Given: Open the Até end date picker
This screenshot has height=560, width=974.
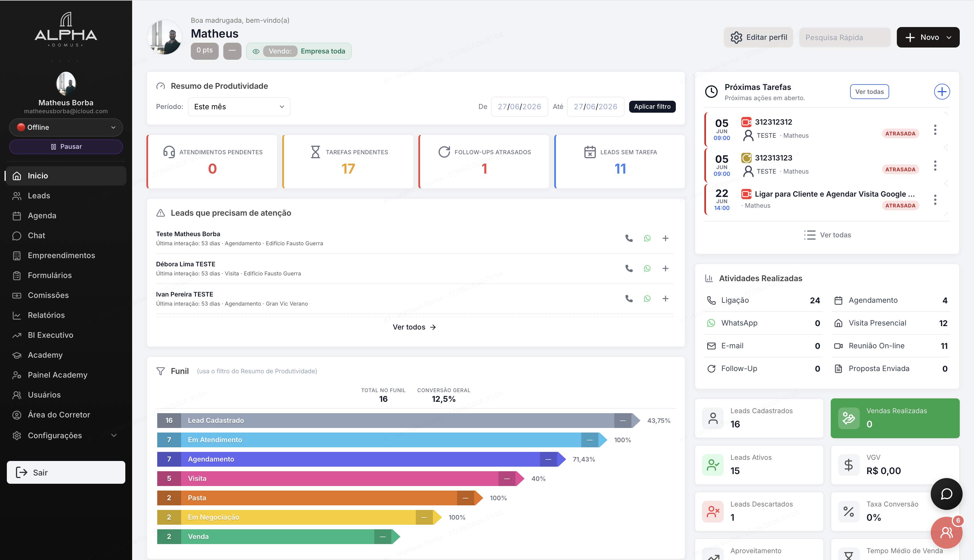Looking at the screenshot, I should click(x=595, y=106).
